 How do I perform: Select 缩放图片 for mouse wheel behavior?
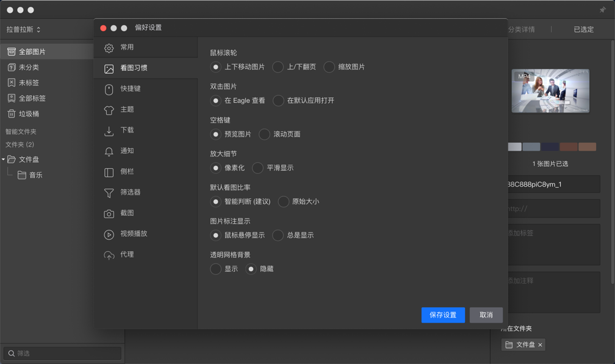pyautogui.click(x=329, y=67)
